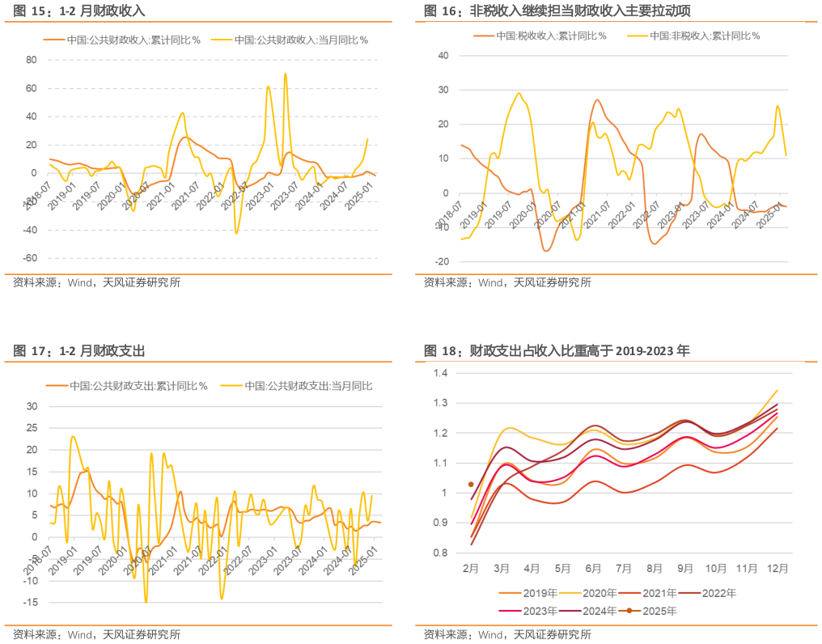The height and width of the screenshot is (644, 822).
Task: Select the '5月' axis label
Action: pos(562,569)
